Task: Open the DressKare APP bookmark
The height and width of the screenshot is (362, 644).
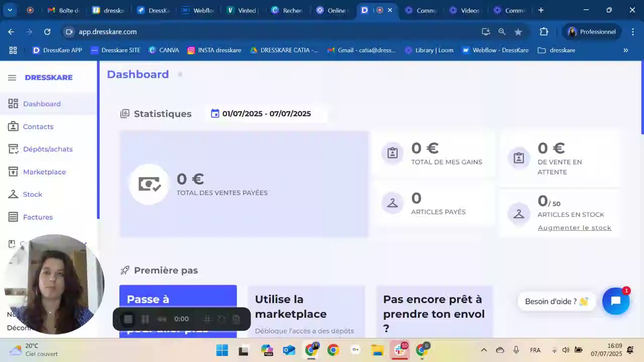Action: pyautogui.click(x=57, y=50)
